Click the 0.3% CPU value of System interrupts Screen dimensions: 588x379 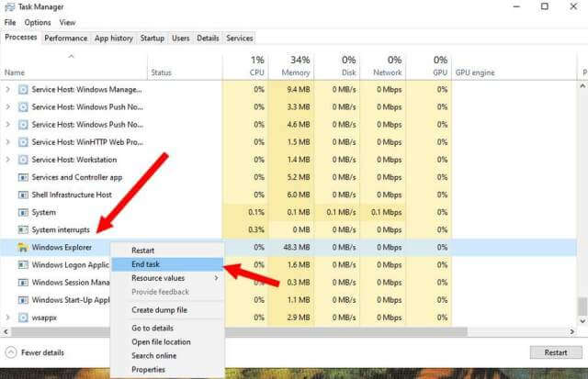[256, 230]
